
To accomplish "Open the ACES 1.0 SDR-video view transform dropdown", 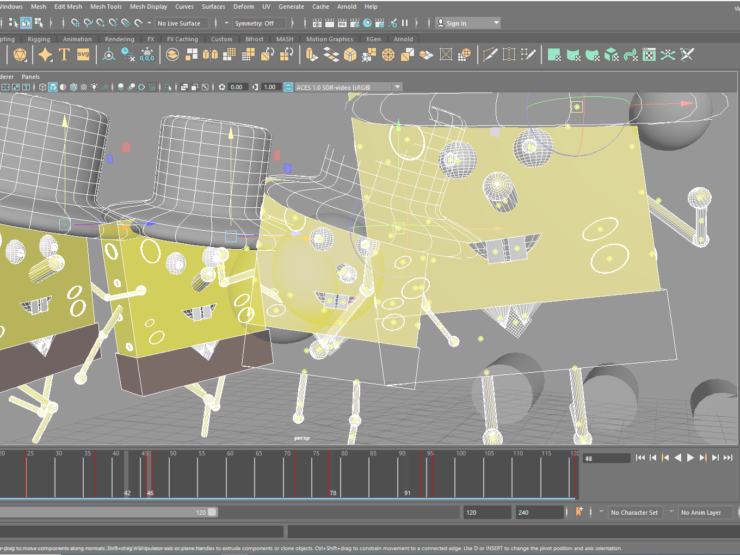I will (348, 87).
